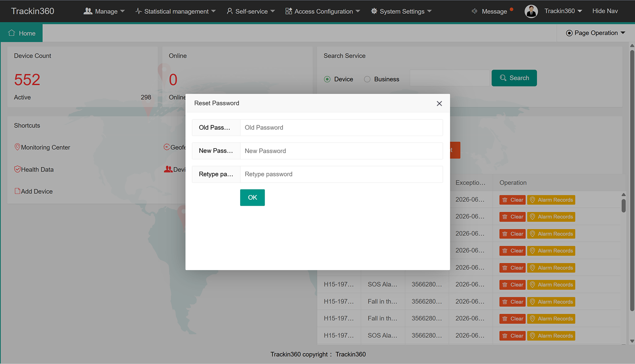Click the page vertical scrollbar
This screenshot has width=635, height=364.
(x=632, y=180)
